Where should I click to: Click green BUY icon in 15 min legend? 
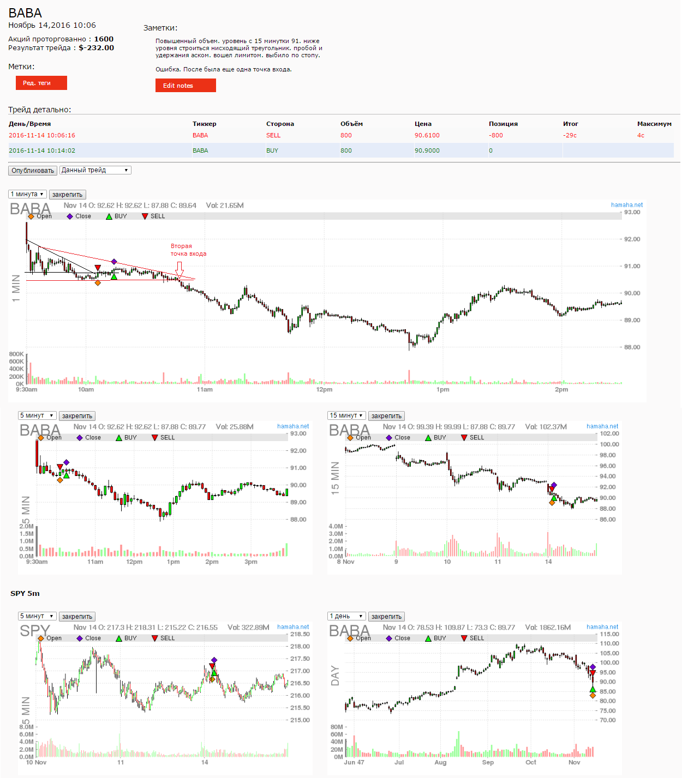pyautogui.click(x=428, y=438)
